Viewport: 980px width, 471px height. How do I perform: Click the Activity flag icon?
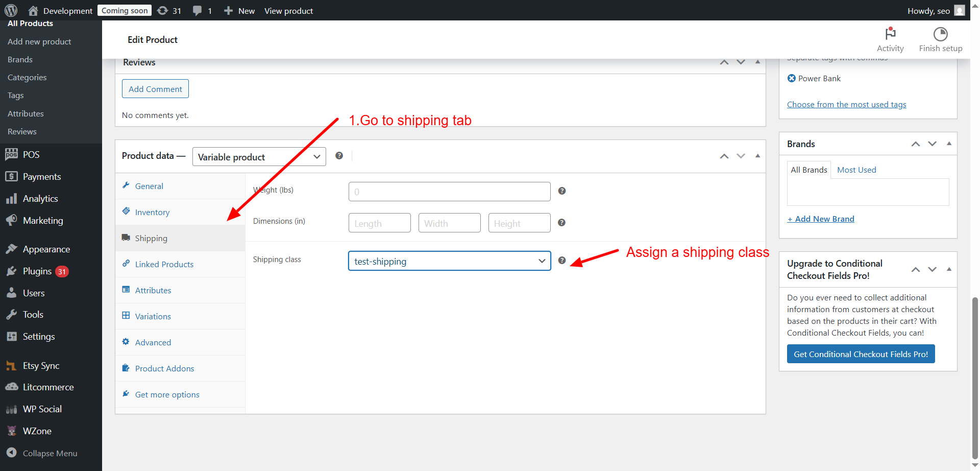click(x=890, y=34)
